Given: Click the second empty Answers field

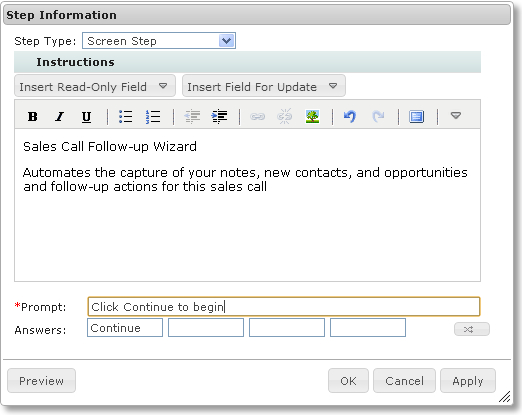Looking at the screenshot, I should (287, 328).
